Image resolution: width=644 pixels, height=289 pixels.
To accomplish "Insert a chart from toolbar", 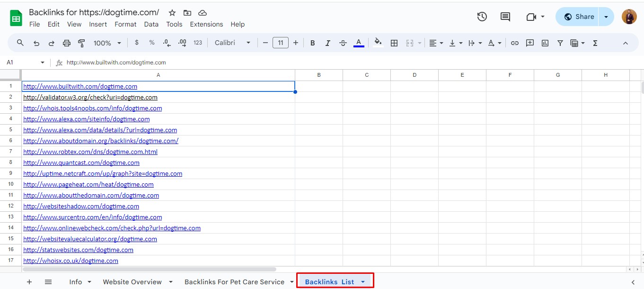I will point(545,43).
